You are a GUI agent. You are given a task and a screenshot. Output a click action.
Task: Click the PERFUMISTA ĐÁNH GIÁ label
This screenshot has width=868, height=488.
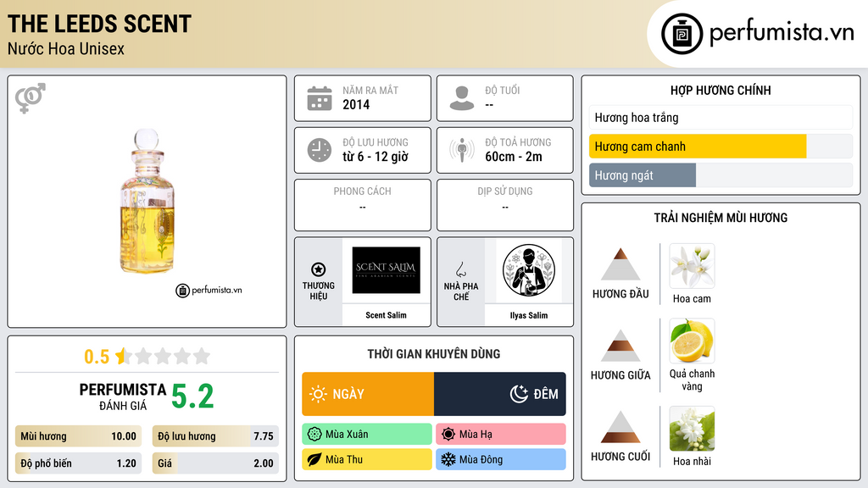point(122,396)
